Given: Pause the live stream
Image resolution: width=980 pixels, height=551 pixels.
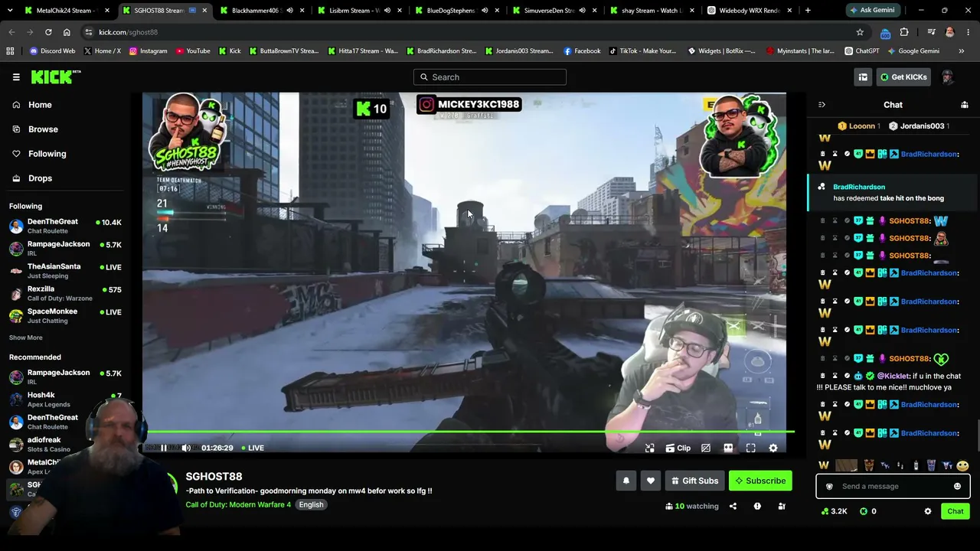Looking at the screenshot, I should [164, 448].
